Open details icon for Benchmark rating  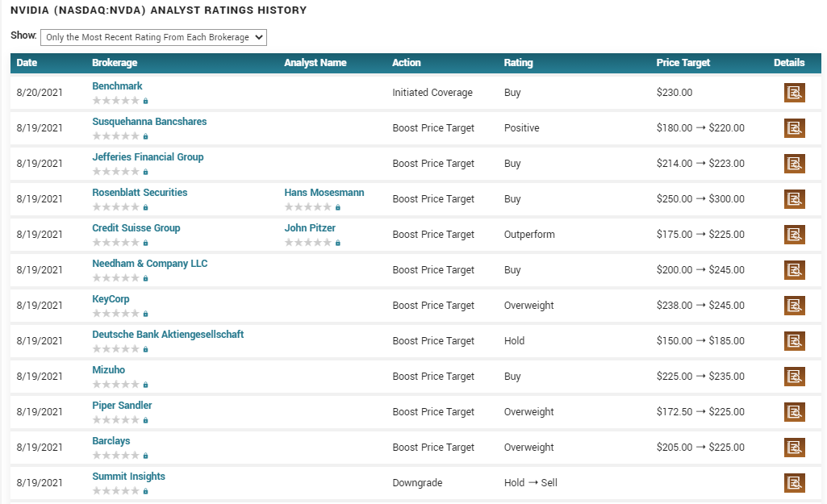click(x=794, y=93)
